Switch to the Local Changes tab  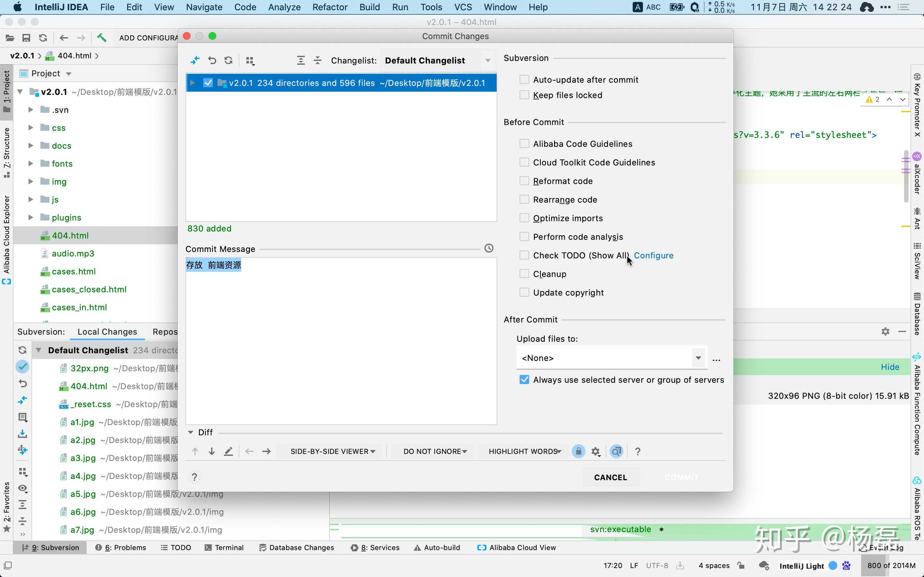click(107, 332)
